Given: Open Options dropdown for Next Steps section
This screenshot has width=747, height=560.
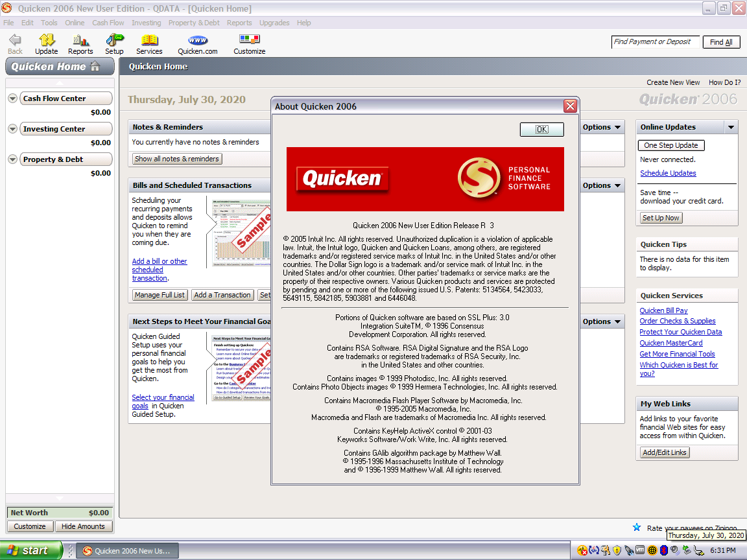Looking at the screenshot, I should pos(601,321).
